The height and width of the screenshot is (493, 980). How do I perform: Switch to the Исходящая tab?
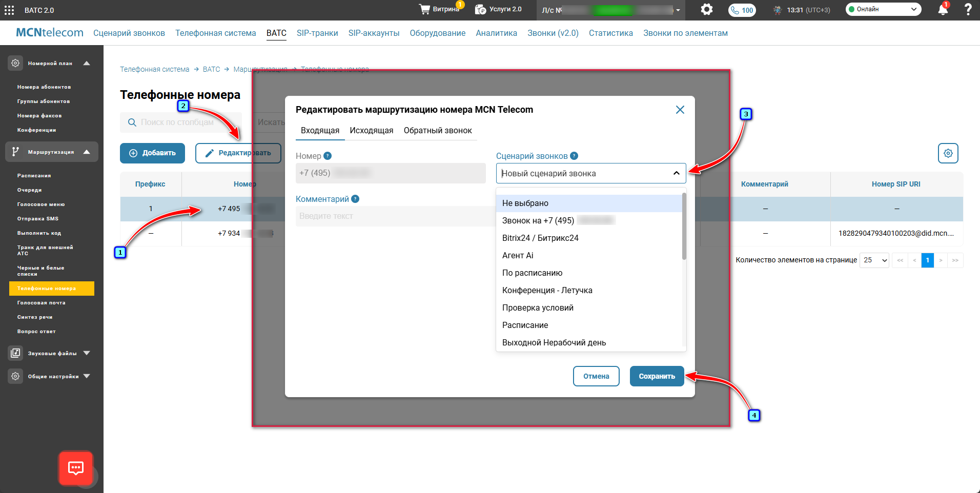(x=372, y=130)
